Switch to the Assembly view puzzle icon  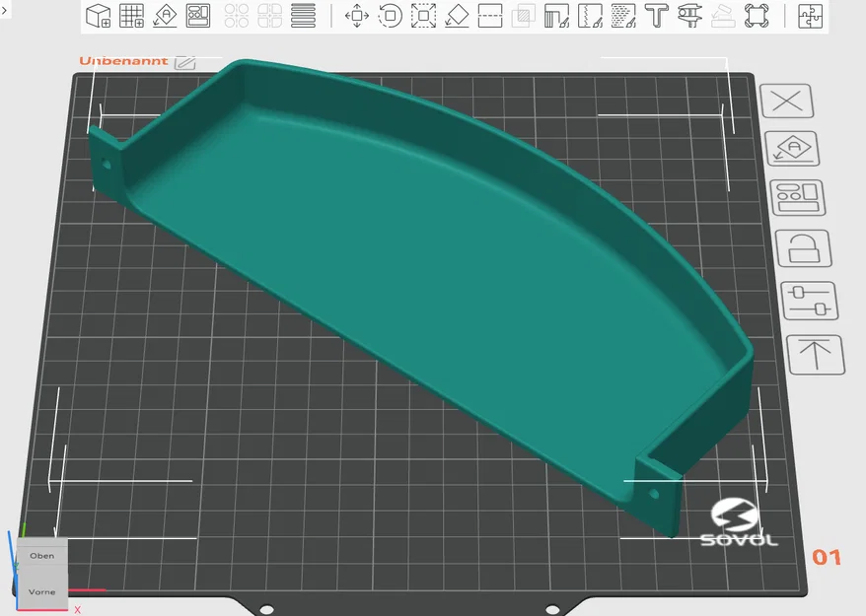click(810, 16)
